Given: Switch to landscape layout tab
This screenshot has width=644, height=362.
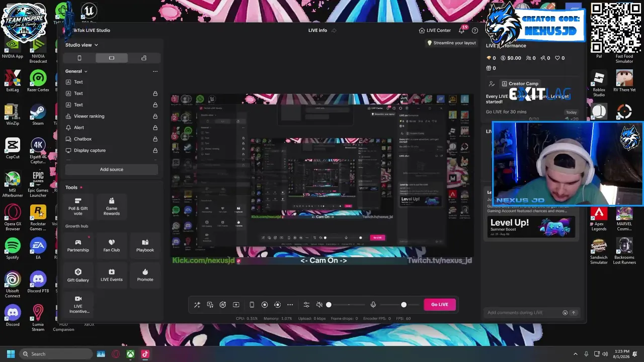Looking at the screenshot, I should pyautogui.click(x=112, y=58).
